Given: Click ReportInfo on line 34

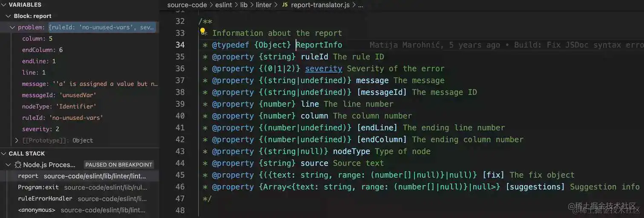Looking at the screenshot, I should coord(319,45).
